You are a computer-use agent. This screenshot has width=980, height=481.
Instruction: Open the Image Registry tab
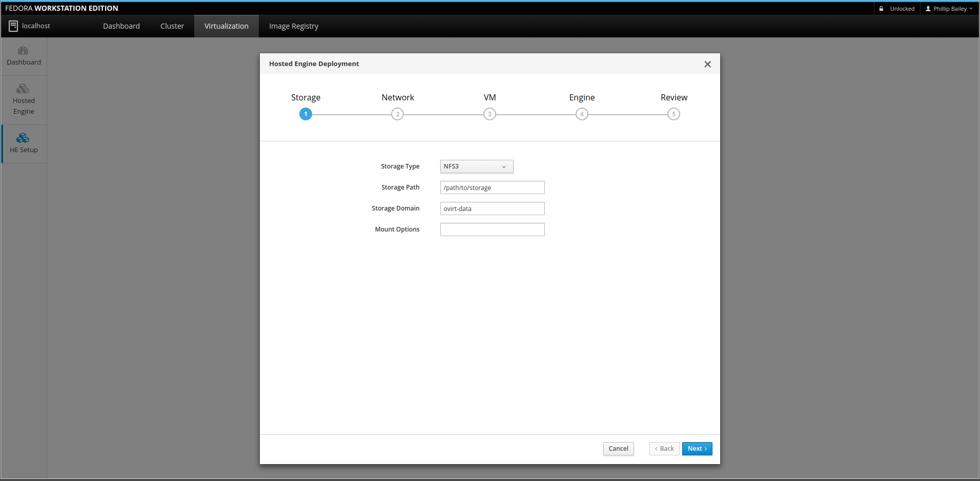click(x=293, y=26)
